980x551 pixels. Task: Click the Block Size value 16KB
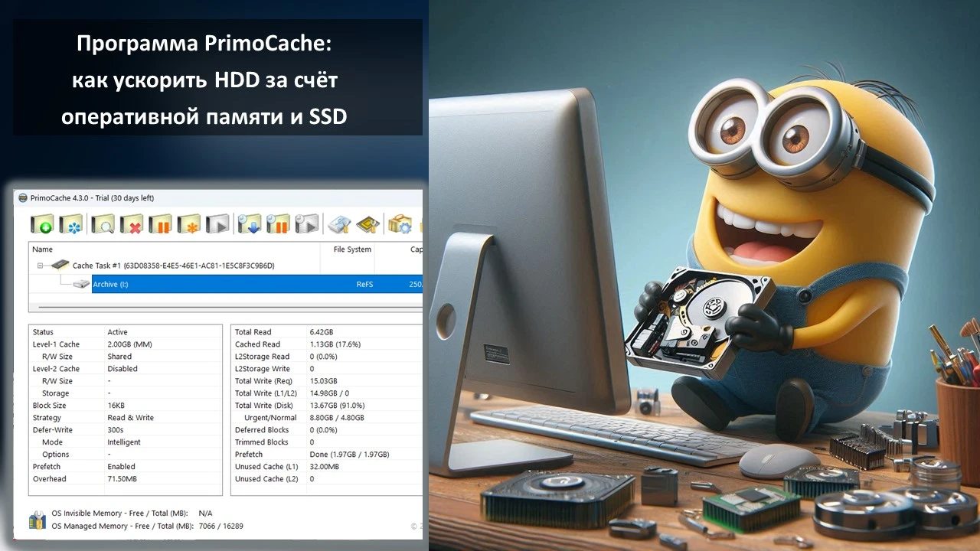coord(117,406)
